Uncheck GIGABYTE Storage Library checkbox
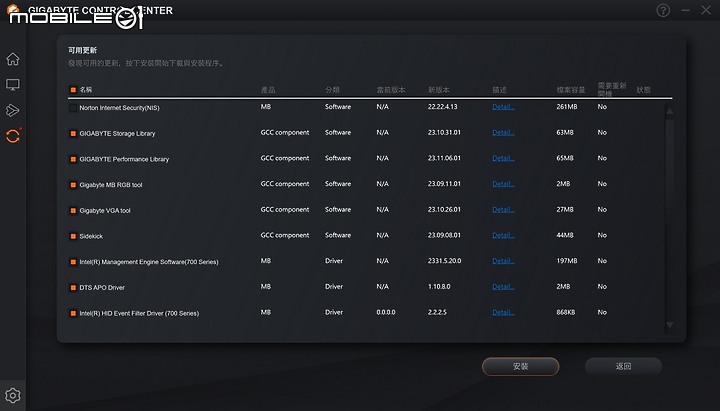 click(73, 134)
